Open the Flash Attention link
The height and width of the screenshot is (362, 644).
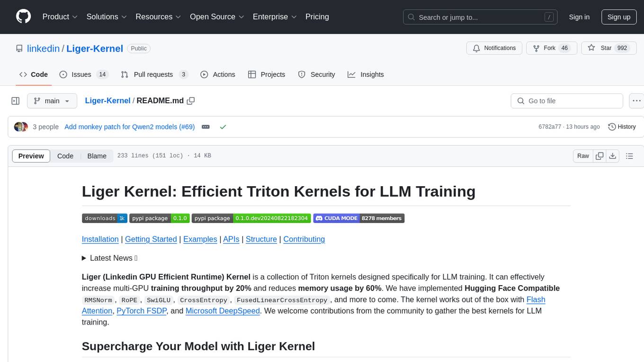536,299
